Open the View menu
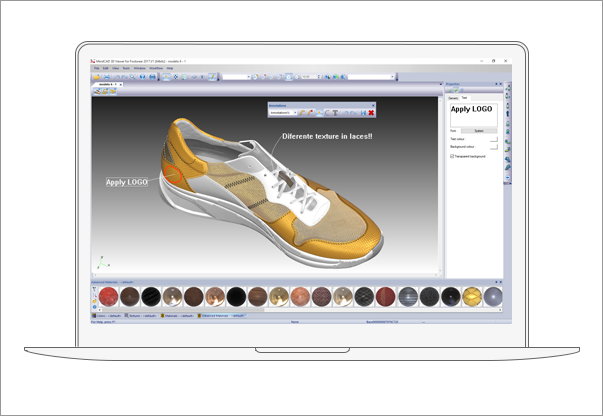 tap(115, 68)
